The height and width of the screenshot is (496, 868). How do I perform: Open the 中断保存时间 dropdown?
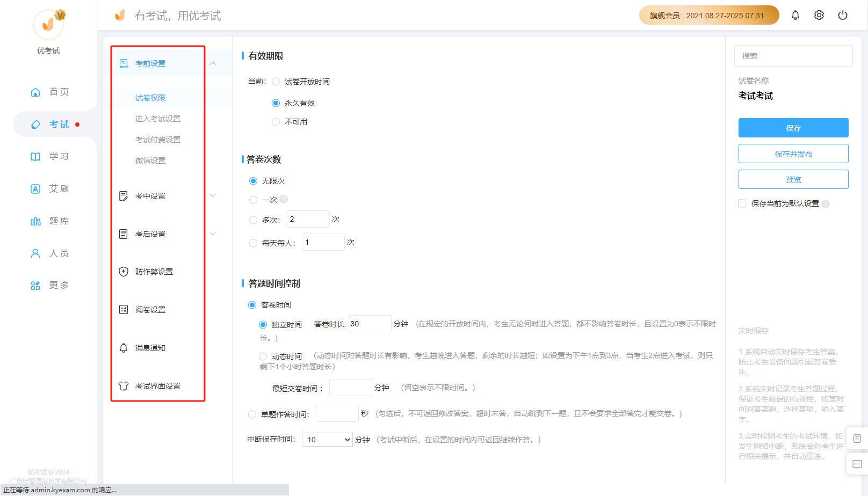327,440
